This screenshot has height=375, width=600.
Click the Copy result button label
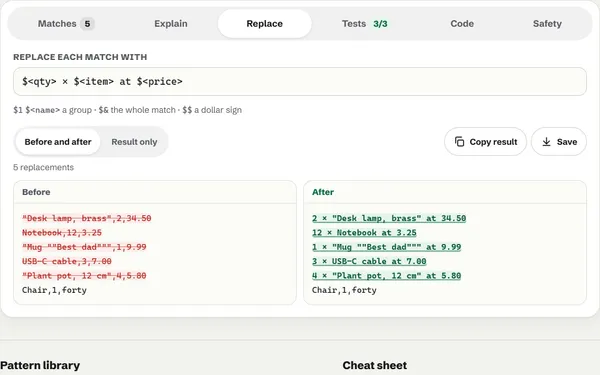pyautogui.click(x=493, y=142)
